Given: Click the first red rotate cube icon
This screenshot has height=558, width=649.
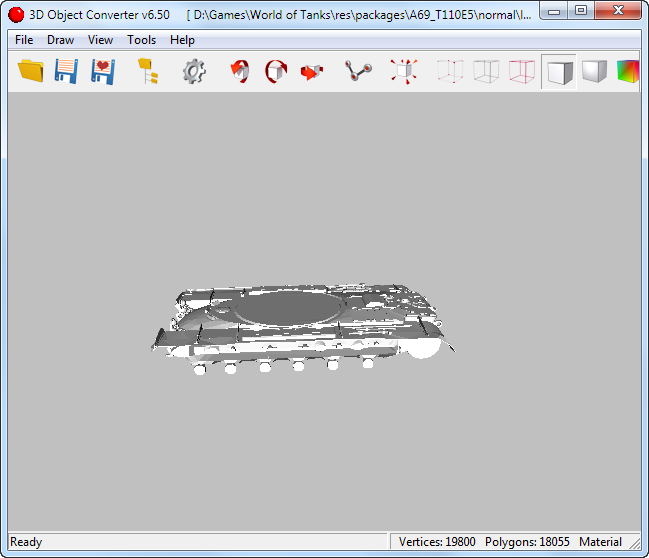Looking at the screenshot, I should [x=240, y=71].
